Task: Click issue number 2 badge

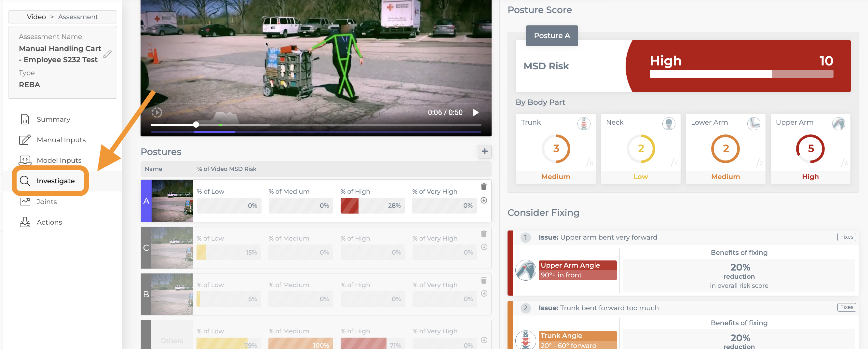Action: point(525,308)
